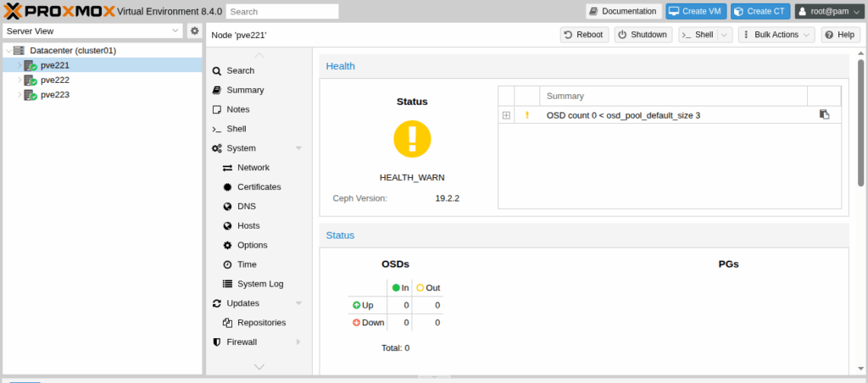Image resolution: width=868 pixels, height=383 pixels.
Task: Click the Proxmox logo
Action: [59, 11]
